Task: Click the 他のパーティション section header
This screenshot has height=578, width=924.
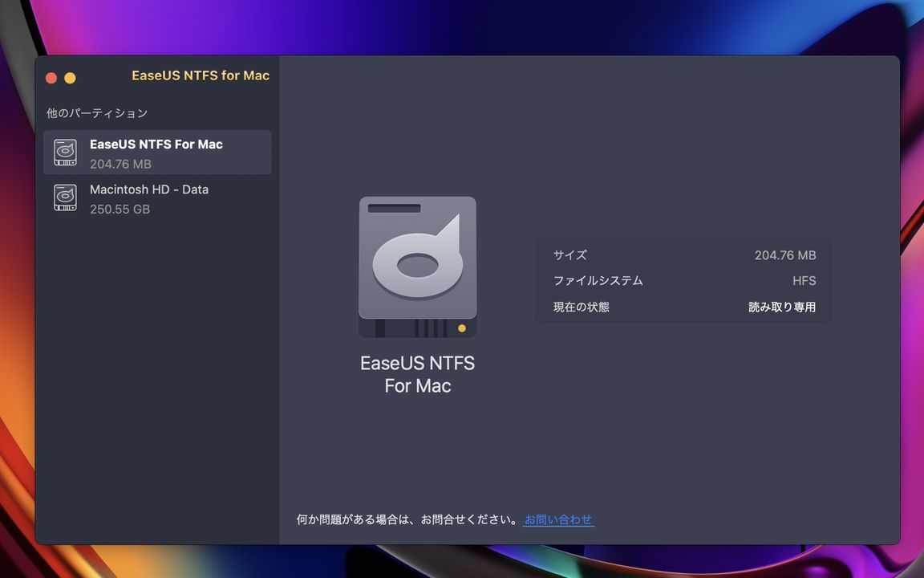Action: click(97, 112)
